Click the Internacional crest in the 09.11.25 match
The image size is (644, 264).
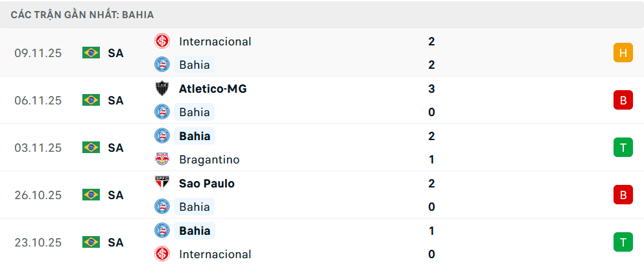(x=161, y=42)
